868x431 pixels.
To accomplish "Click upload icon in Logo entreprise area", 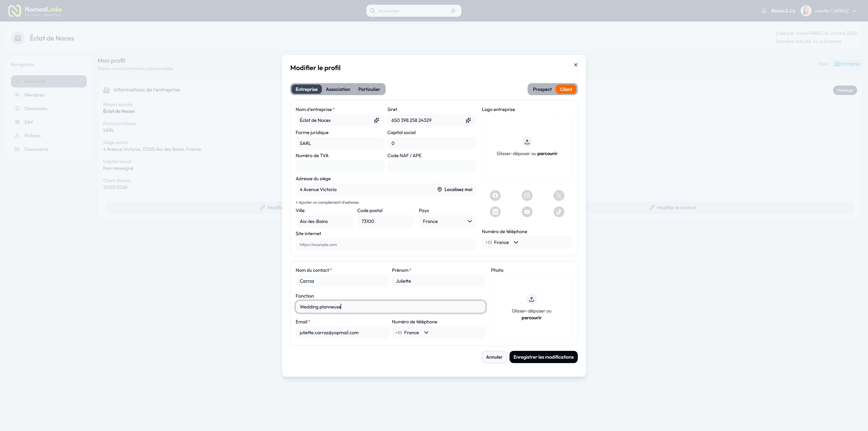I will 527,142.
